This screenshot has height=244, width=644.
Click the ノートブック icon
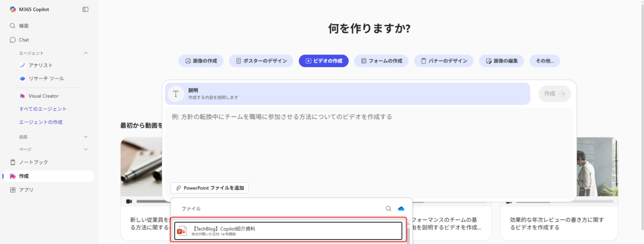(13, 162)
